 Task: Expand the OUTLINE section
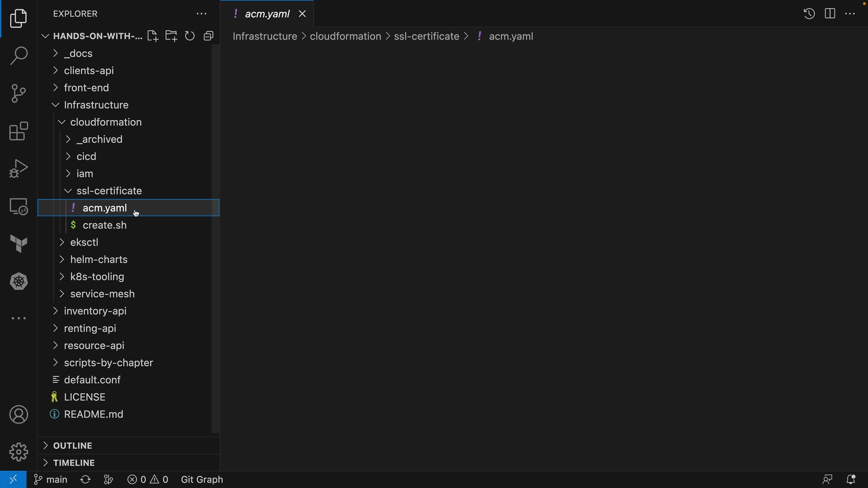(x=72, y=446)
